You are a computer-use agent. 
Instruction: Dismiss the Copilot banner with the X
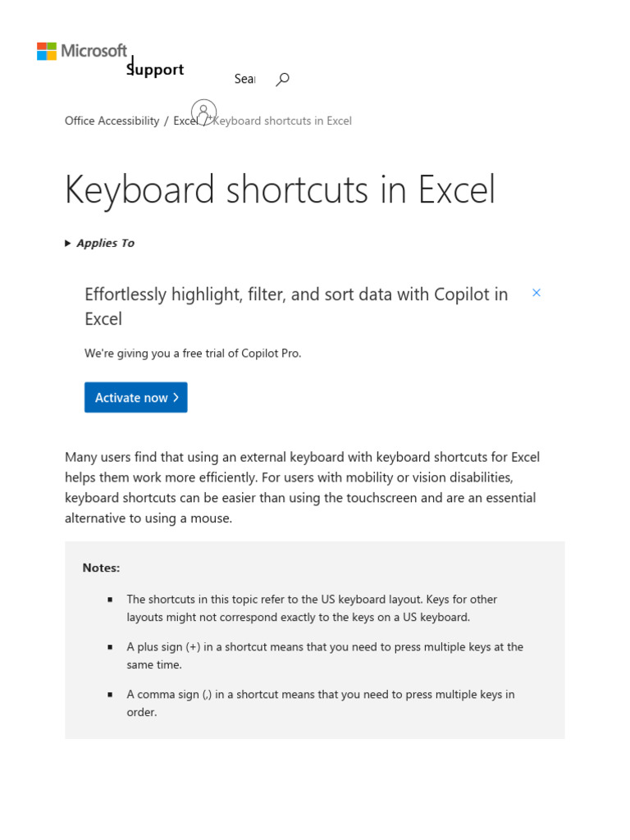coord(536,293)
